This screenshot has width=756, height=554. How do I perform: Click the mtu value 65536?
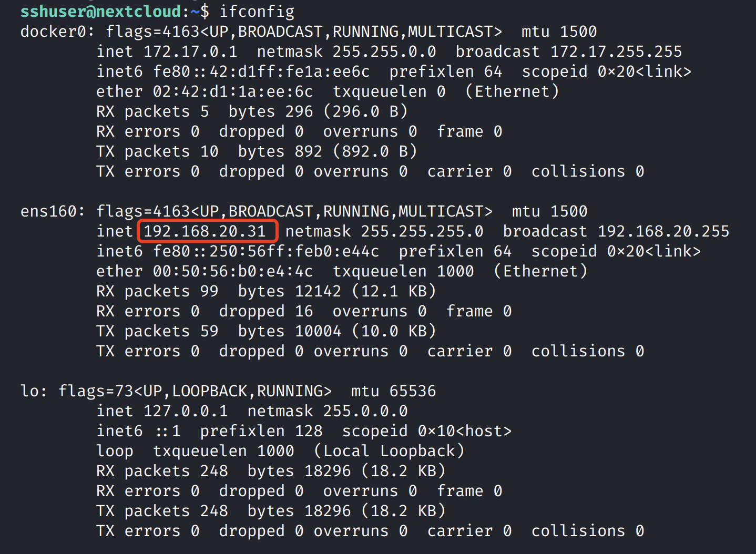pos(413,391)
